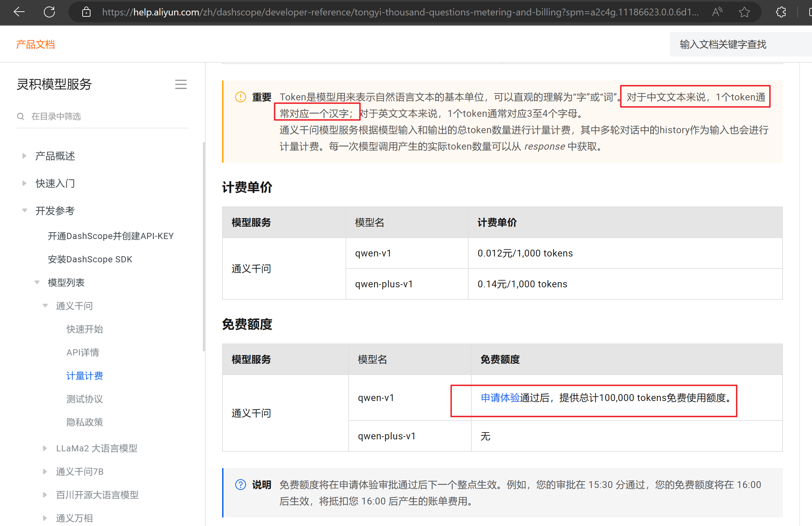Reload the page with refresh icon

tap(49, 12)
